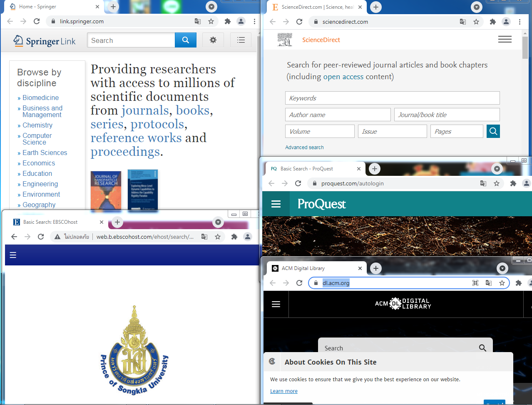
Task: Open extensions puzzle icon in Springer window
Action: coord(227,21)
